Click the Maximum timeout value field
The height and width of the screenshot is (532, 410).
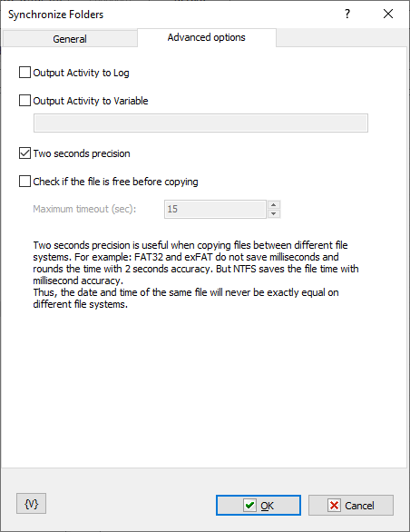click(x=215, y=209)
